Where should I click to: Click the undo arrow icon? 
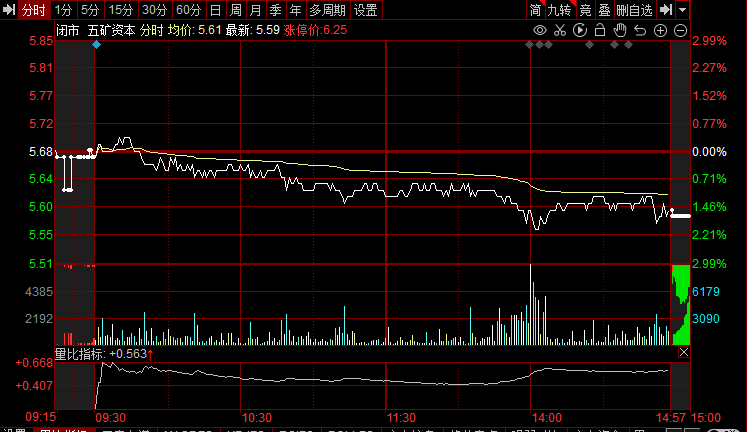pyautogui.click(x=640, y=31)
